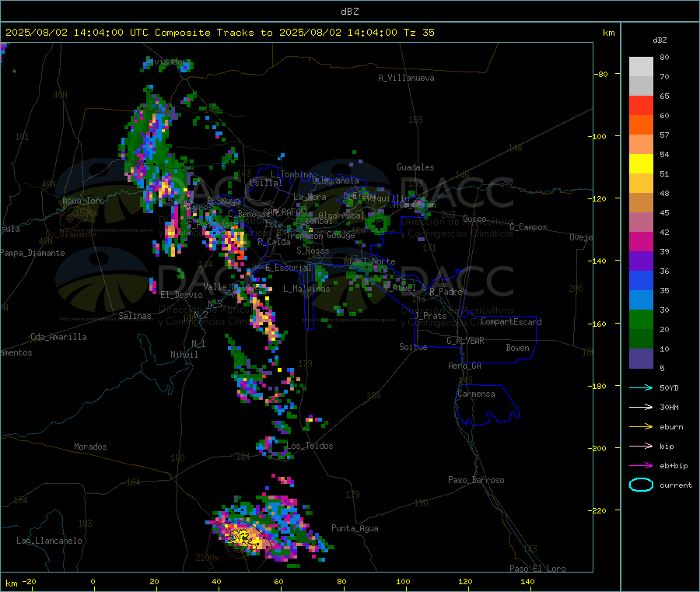The width and height of the screenshot is (700, 592).
Task: Click the El_Desvio place label
Action: coord(181,295)
